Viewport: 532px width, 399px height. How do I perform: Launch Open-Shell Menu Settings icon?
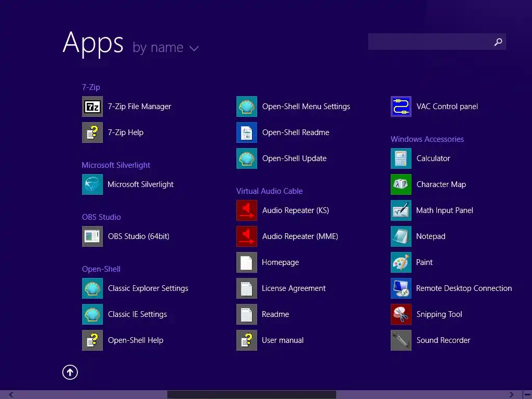(x=247, y=107)
